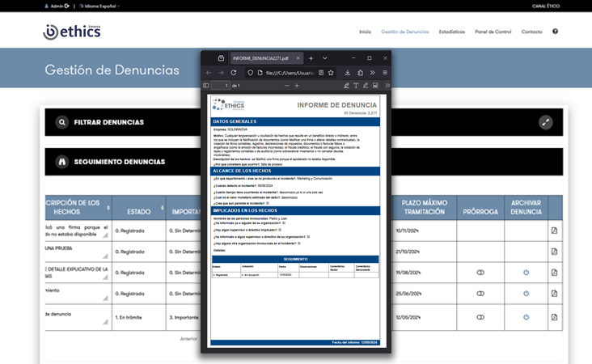Click the PDF page number field
Viewport: 592px width, 364px height.
pyautogui.click(x=221, y=85)
